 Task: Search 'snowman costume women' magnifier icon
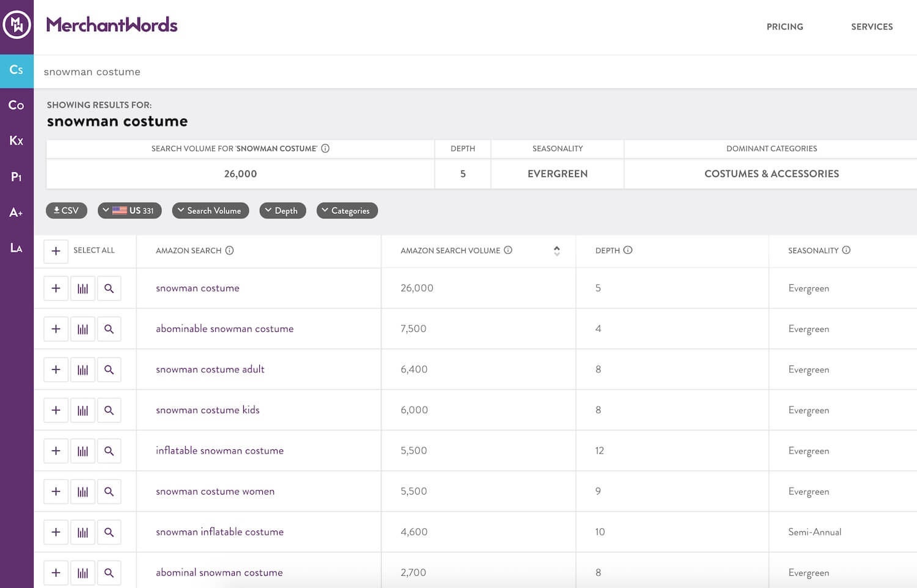(x=109, y=491)
